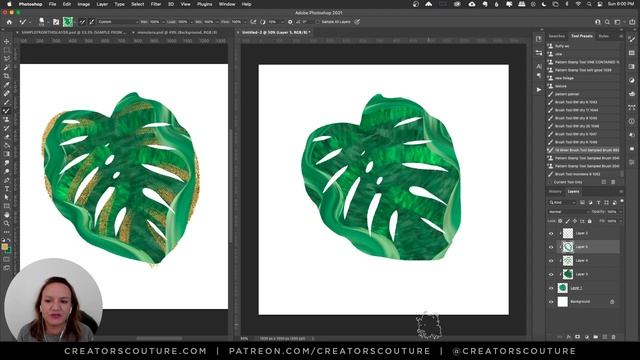
Task: Click Lock image pixels brush icon
Action: pos(567,221)
